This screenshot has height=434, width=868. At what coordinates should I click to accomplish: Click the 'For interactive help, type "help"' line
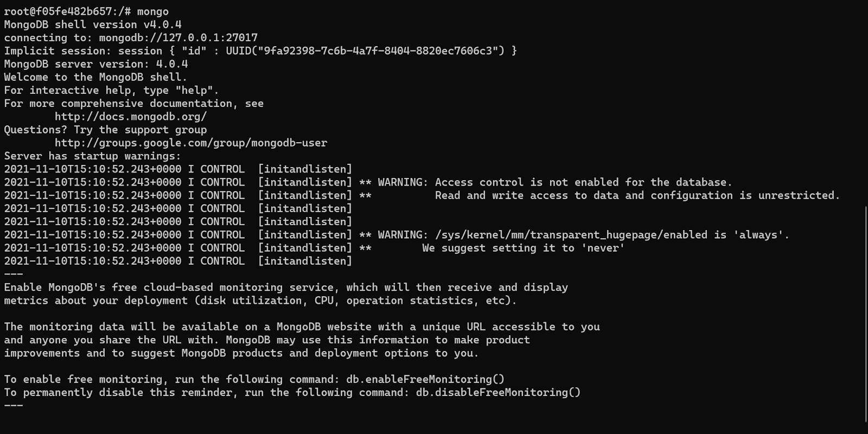tap(111, 91)
